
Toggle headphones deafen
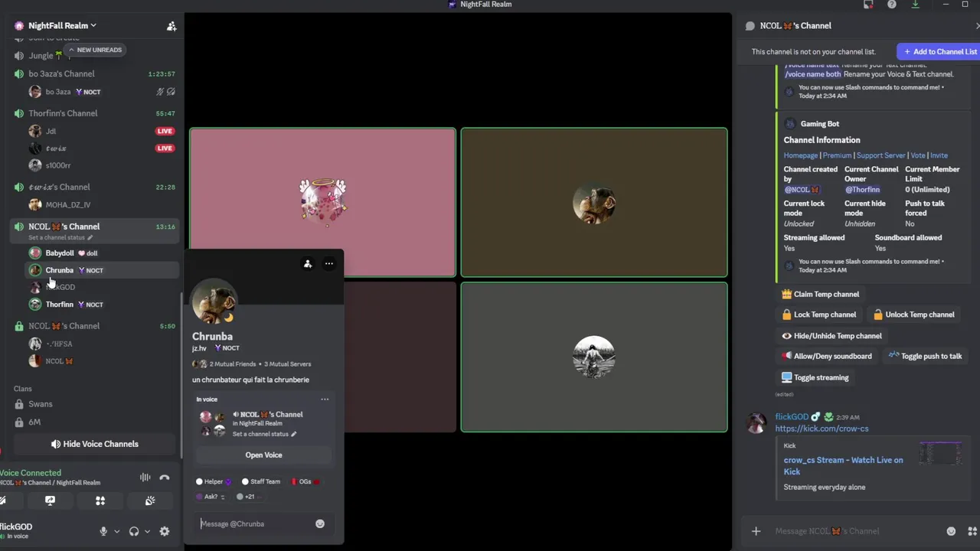tap(134, 531)
